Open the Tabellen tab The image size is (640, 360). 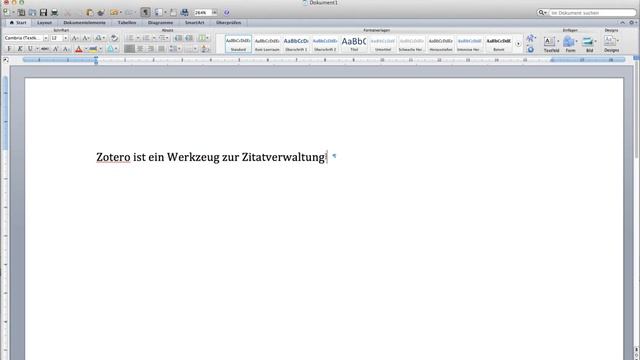pos(127,22)
